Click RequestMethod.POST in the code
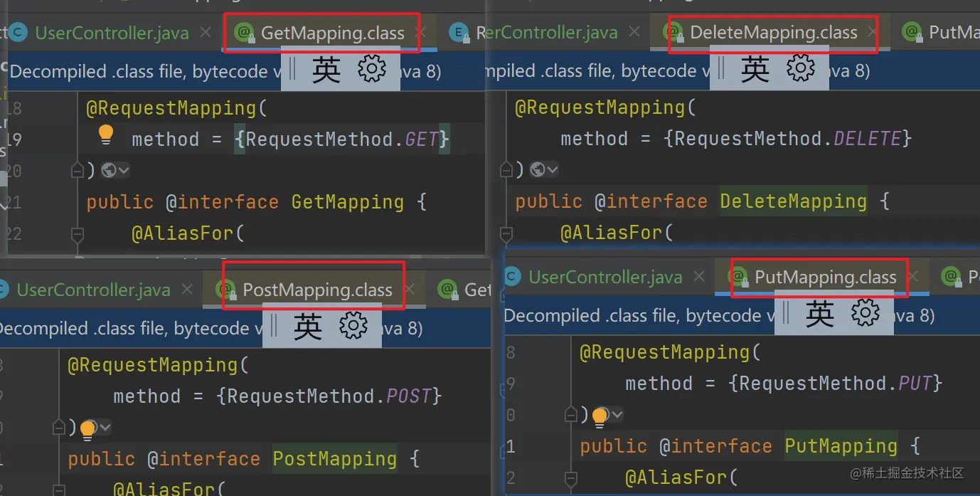Screen dimensions: 980x496 tap(329, 396)
